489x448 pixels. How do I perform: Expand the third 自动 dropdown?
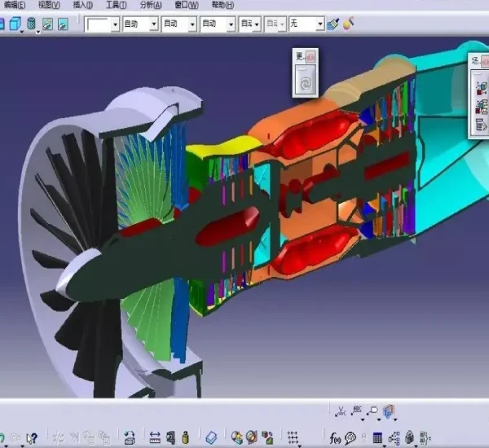[x=231, y=24]
